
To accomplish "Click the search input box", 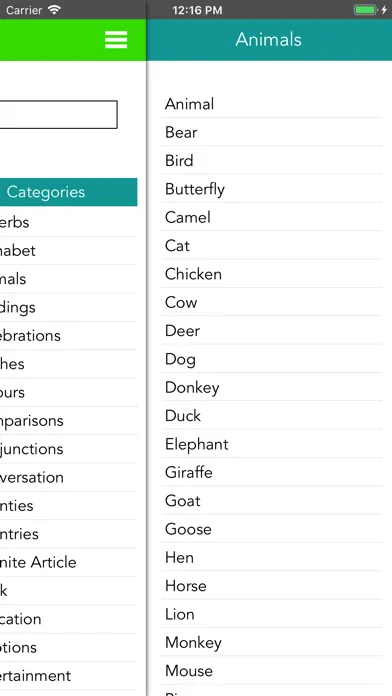I will tap(59, 115).
